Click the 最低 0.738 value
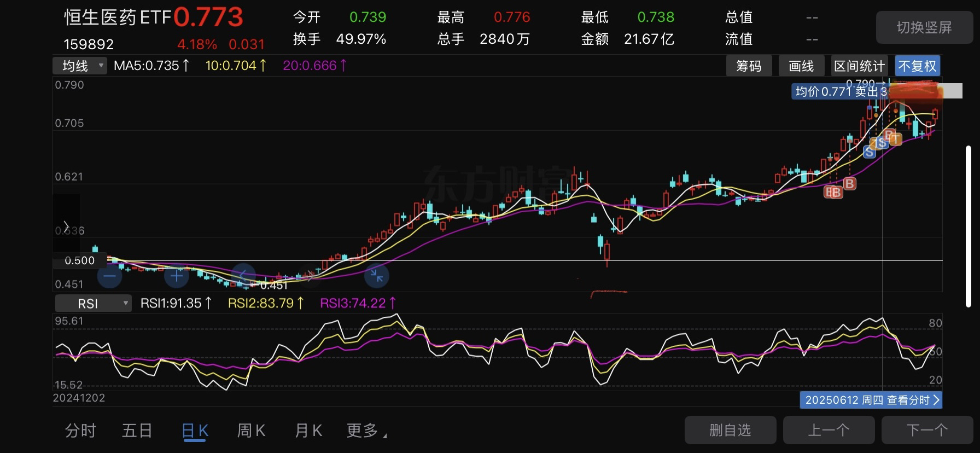Image resolution: width=980 pixels, height=453 pixels. (656, 17)
